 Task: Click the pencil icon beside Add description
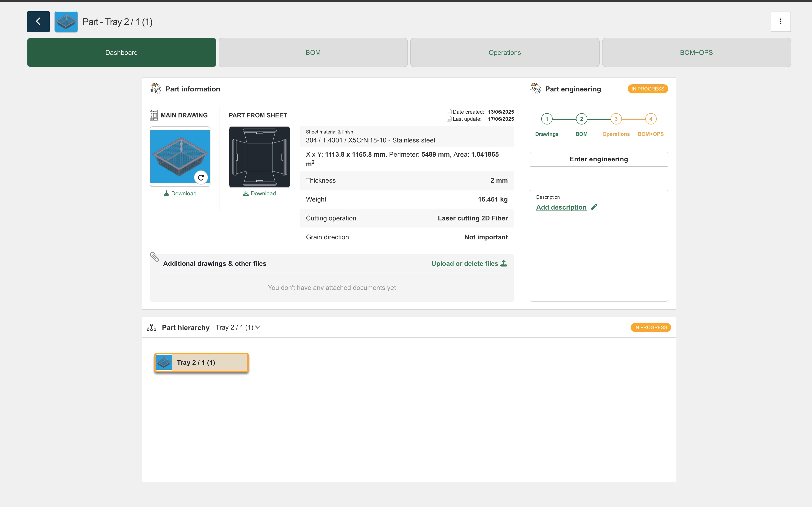594,207
